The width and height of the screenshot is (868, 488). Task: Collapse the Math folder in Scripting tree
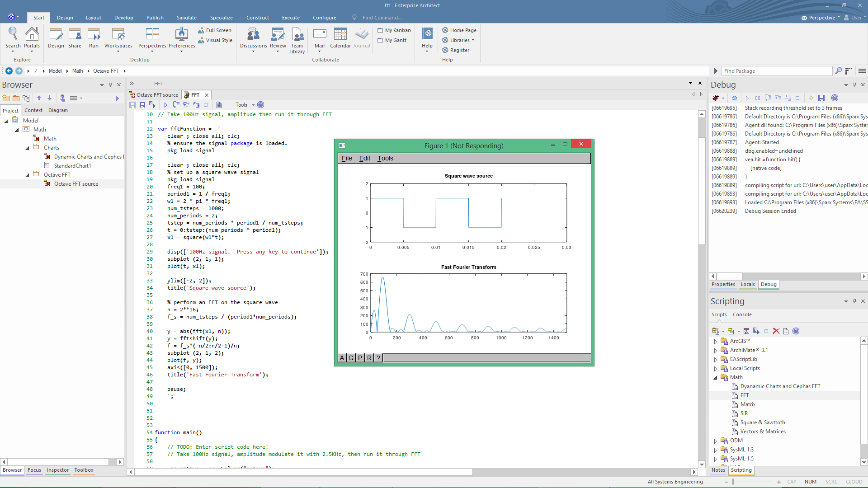click(x=715, y=378)
